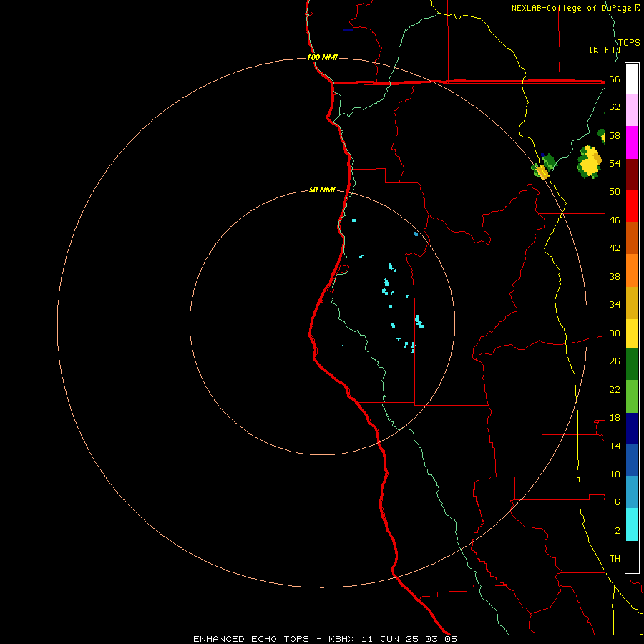644x644 pixels.
Task: Click the '62' scale value
Action: click(615, 107)
